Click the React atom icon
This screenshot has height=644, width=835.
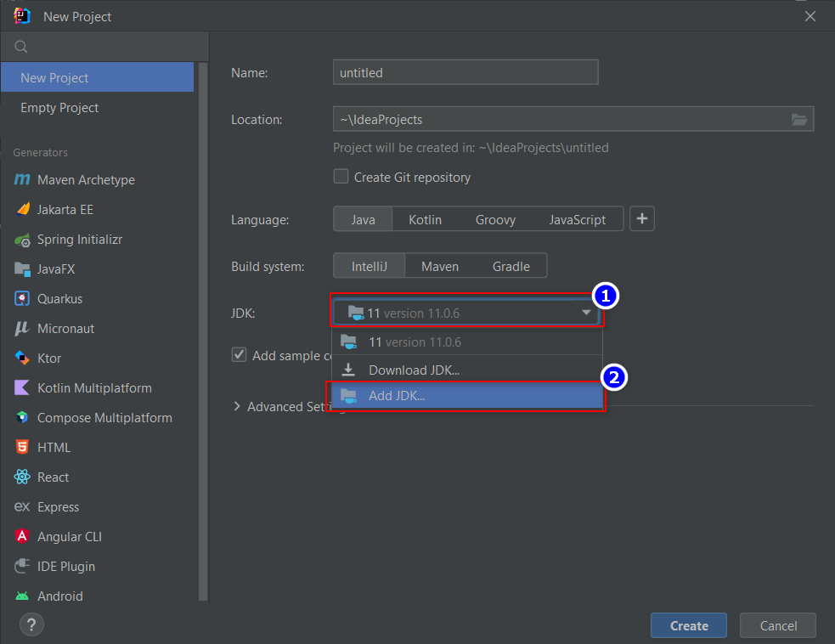click(22, 477)
